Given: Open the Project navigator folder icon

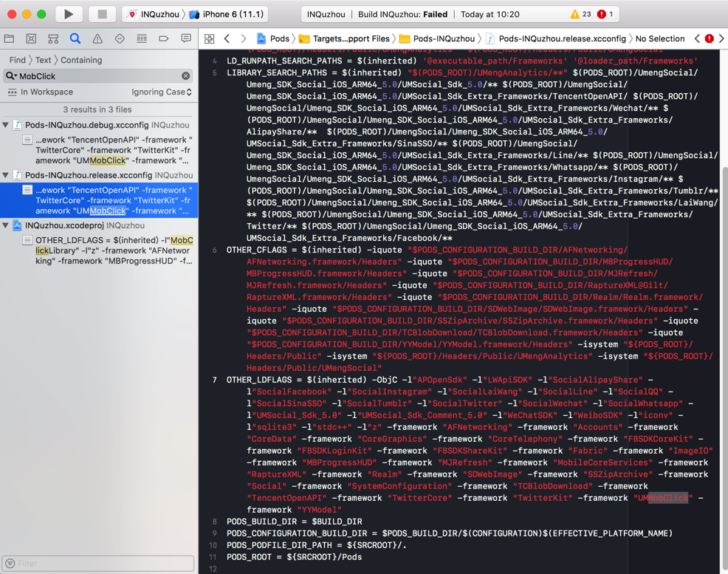Looking at the screenshot, I should [10, 38].
